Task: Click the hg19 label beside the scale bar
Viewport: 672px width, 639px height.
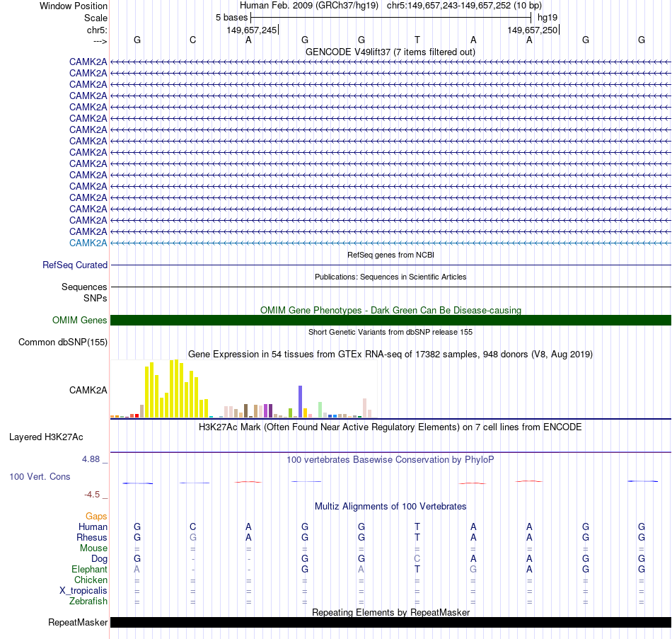Action: coord(548,18)
